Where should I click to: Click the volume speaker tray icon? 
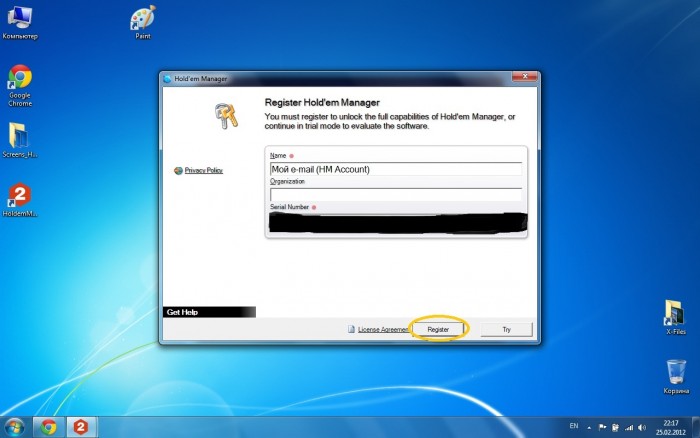tap(642, 427)
